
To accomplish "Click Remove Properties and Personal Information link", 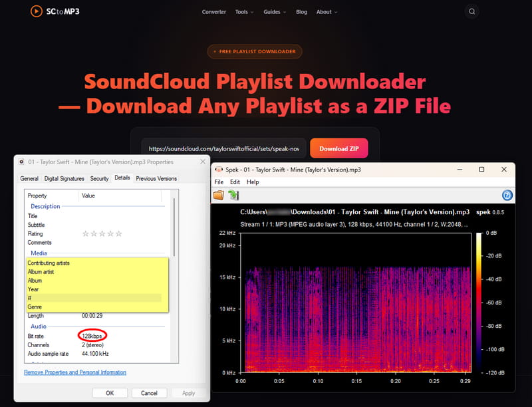I will 75,372.
